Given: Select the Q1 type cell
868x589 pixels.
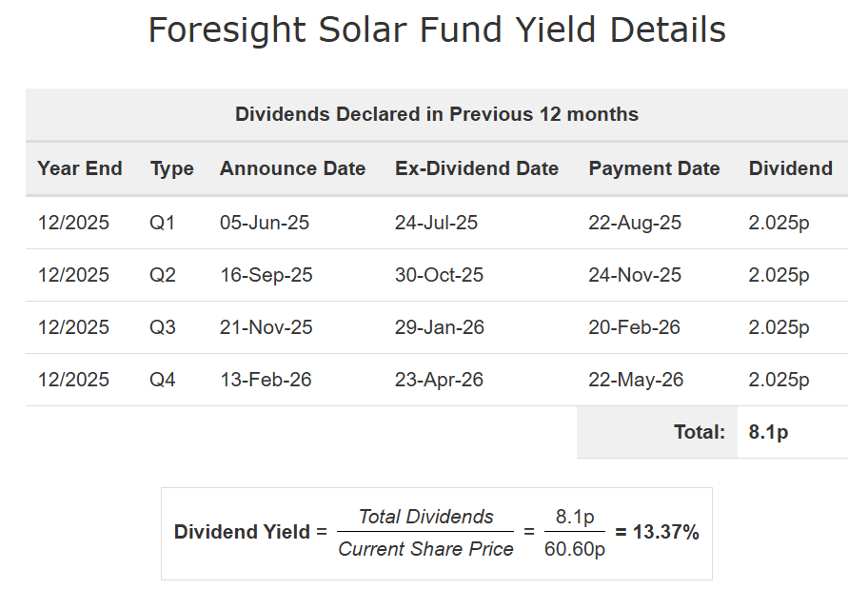Looking at the screenshot, I should click(x=163, y=223).
